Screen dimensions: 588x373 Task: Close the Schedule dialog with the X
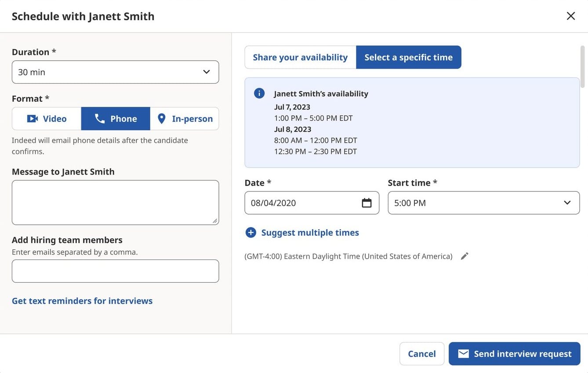pyautogui.click(x=570, y=16)
